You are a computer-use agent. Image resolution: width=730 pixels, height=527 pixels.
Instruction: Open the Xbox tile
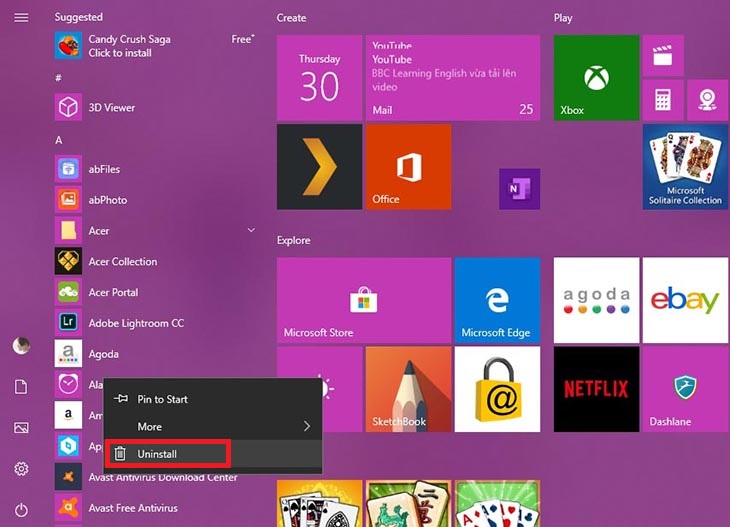[595, 78]
